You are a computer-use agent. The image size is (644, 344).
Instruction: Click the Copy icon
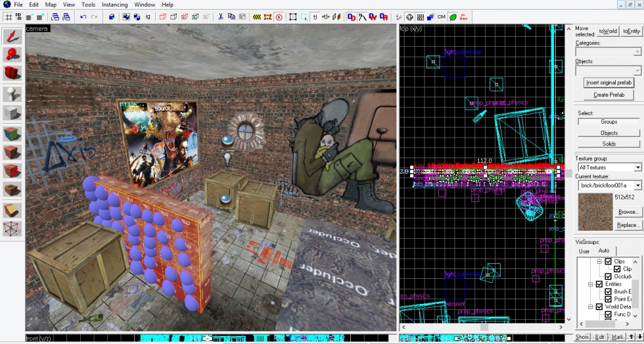(231, 17)
